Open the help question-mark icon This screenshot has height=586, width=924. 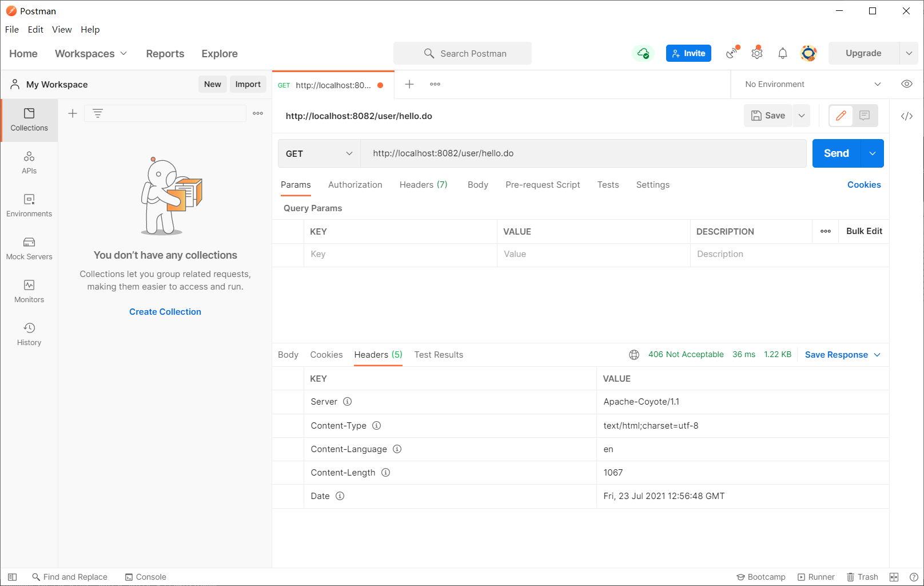[x=914, y=577]
